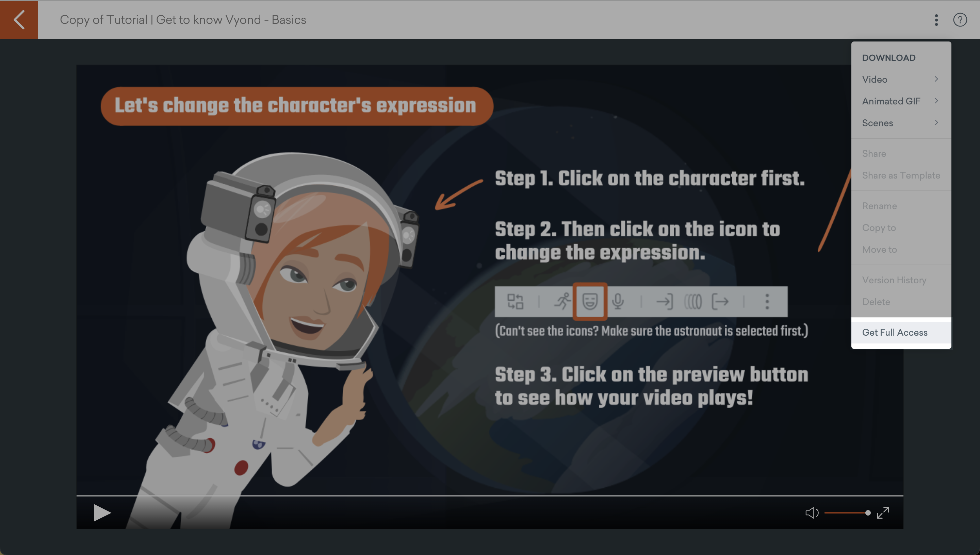The image size is (980, 555).
Task: Expand the Scenes download submenu
Action: (x=901, y=123)
